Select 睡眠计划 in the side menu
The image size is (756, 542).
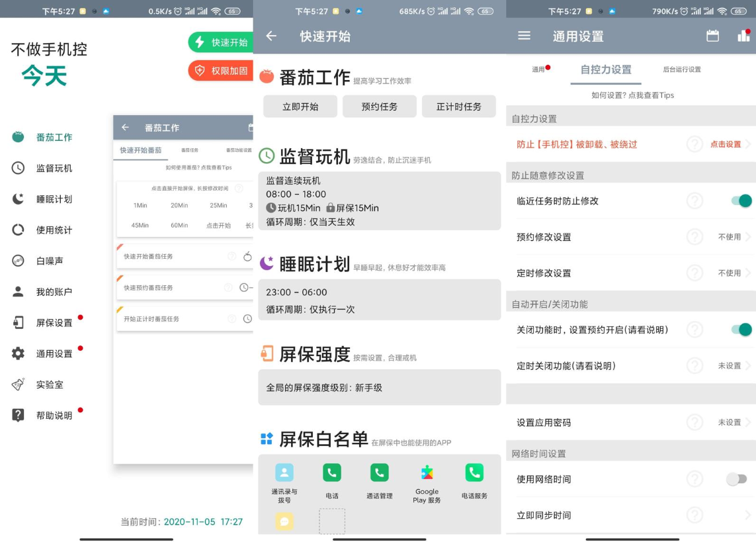point(54,199)
